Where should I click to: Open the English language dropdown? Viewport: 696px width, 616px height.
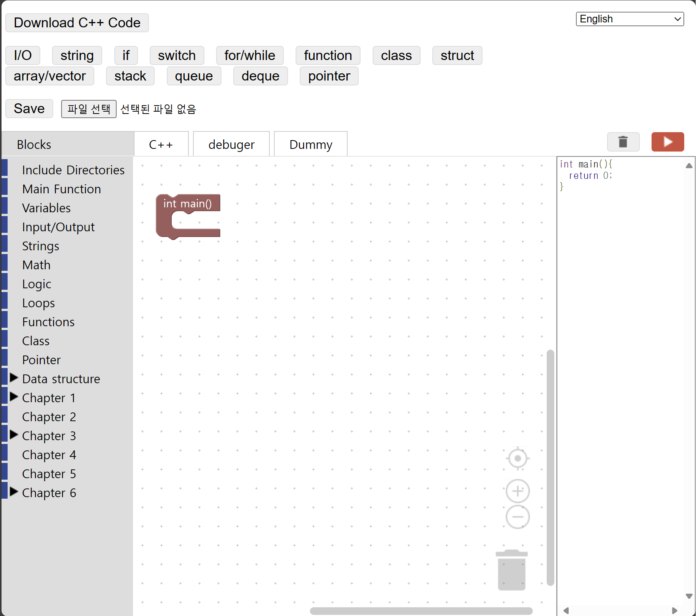(x=630, y=19)
